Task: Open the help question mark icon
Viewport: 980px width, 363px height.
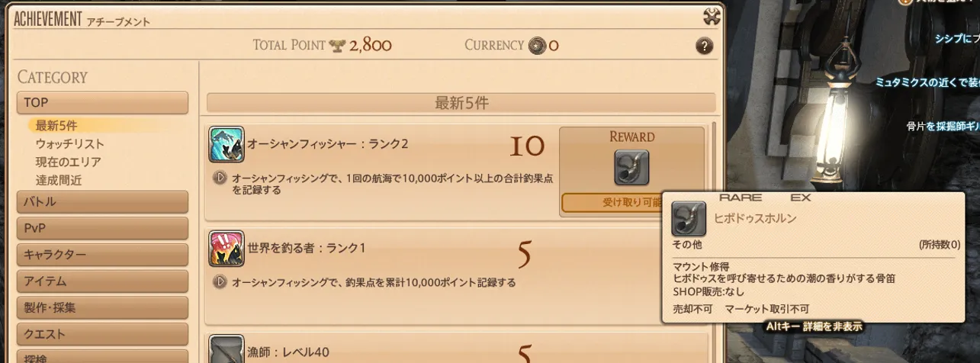Action: coord(705,46)
